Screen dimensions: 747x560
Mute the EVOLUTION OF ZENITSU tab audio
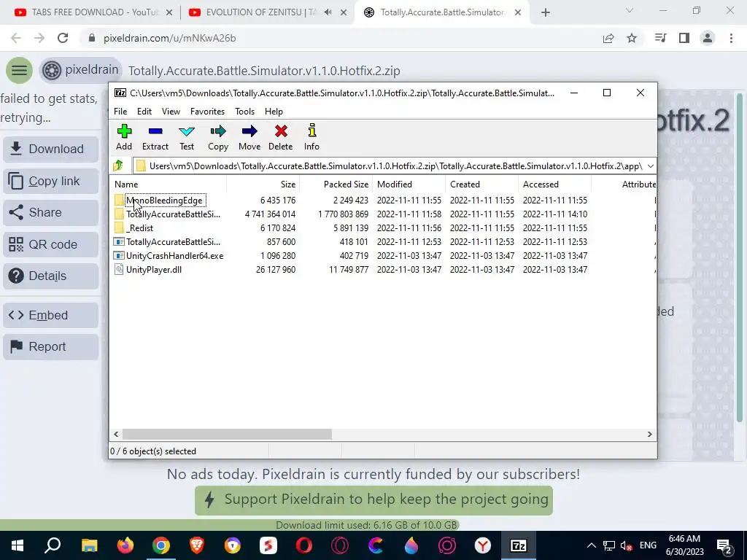[x=328, y=12]
